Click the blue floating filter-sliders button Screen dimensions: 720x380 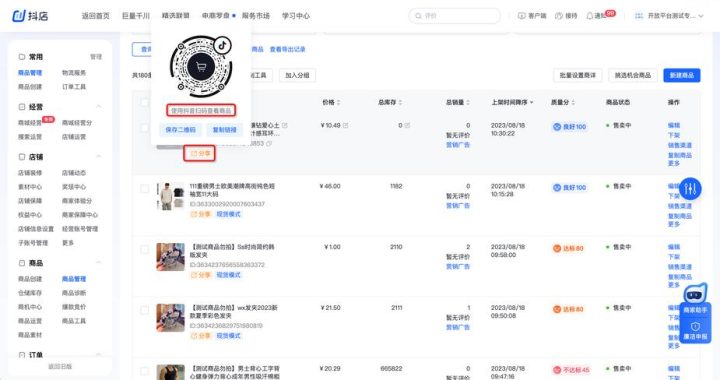(690, 188)
